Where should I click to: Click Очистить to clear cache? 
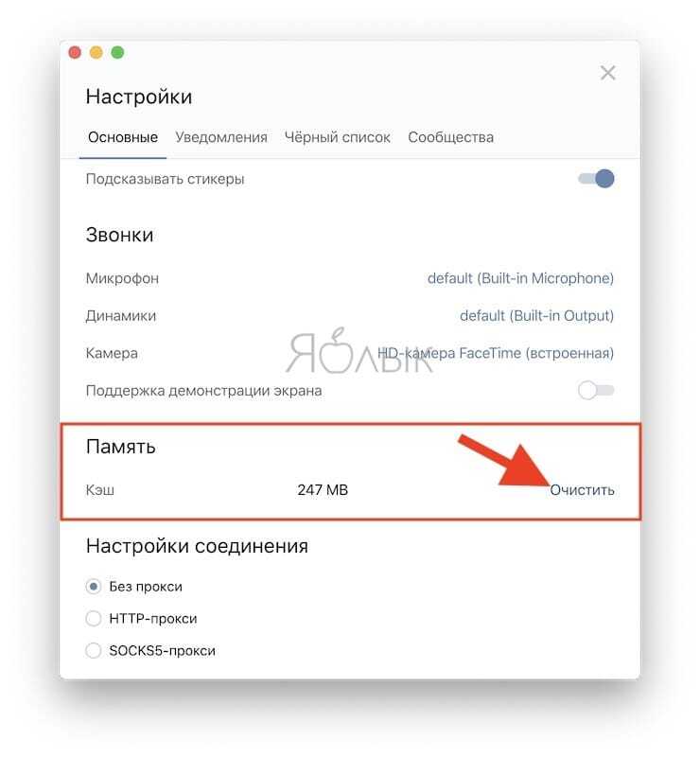(x=582, y=490)
